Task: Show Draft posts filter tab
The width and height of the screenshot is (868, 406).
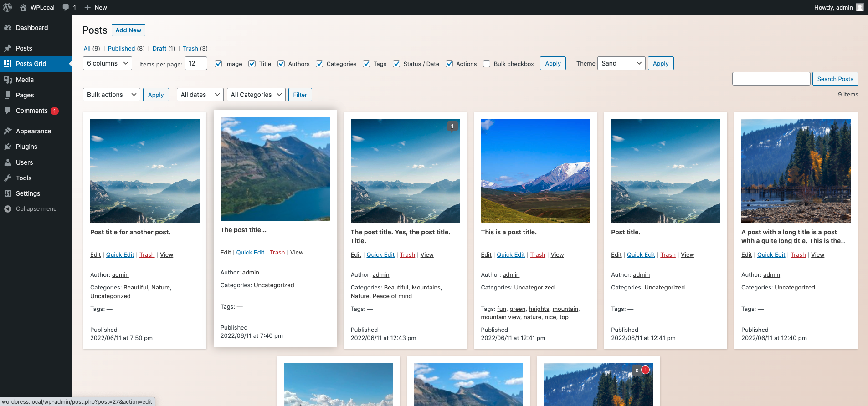Action: point(159,48)
